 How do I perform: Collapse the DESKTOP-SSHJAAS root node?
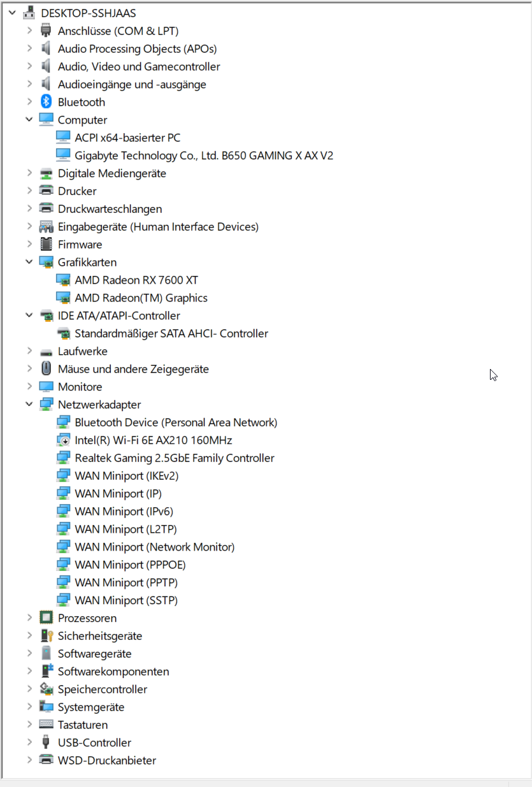point(12,12)
